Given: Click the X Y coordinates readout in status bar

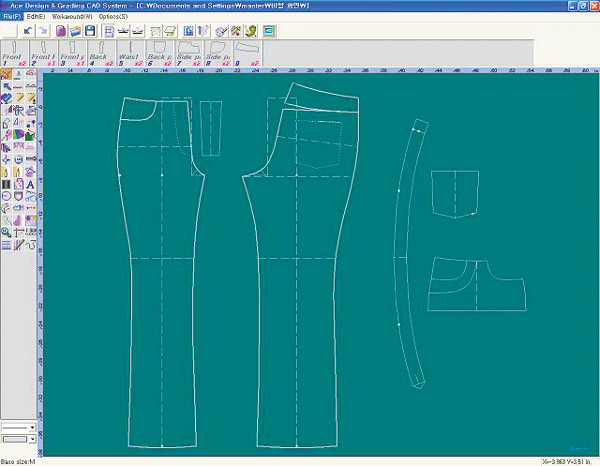Looking at the screenshot, I should point(567,462).
